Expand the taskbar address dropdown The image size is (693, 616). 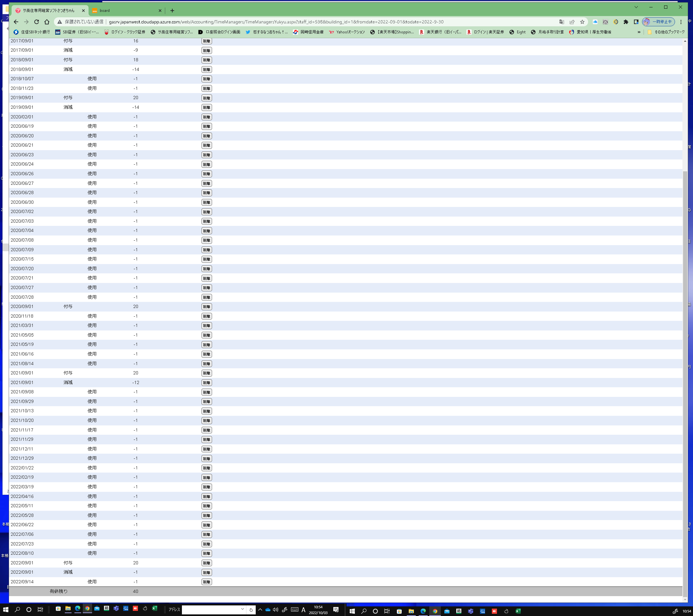pos(243,609)
